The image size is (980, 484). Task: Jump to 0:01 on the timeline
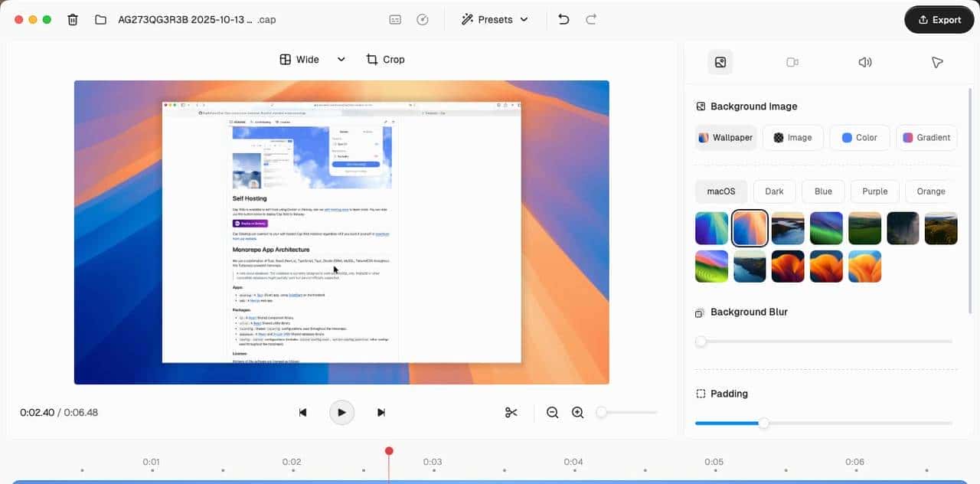point(151,462)
